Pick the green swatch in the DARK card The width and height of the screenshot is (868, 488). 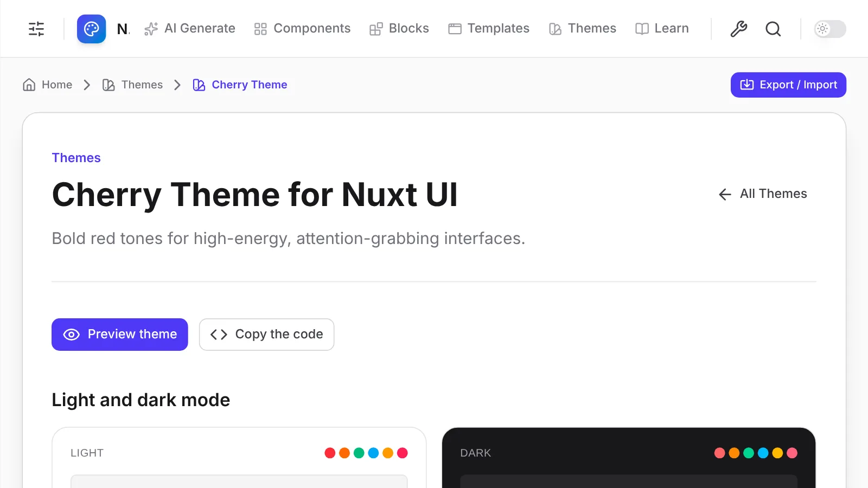(x=749, y=453)
